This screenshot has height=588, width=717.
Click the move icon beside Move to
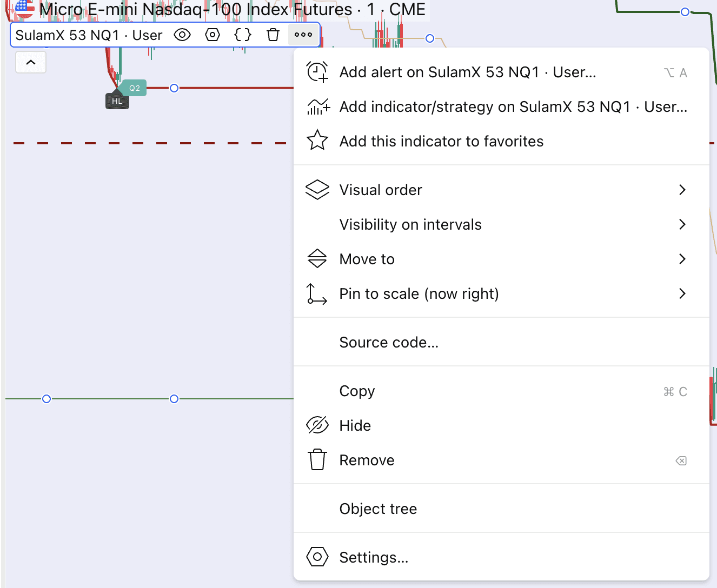[317, 259]
